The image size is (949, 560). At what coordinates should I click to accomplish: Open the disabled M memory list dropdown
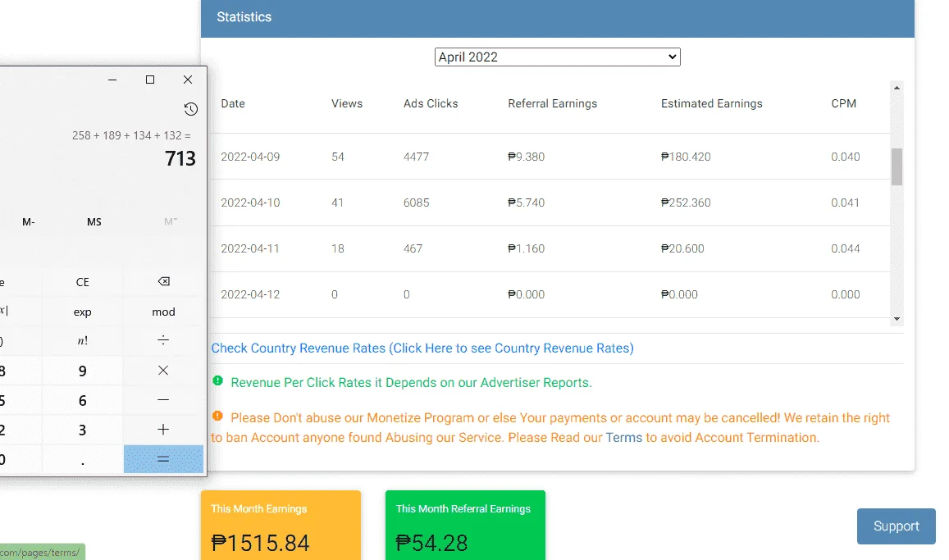coord(171,221)
